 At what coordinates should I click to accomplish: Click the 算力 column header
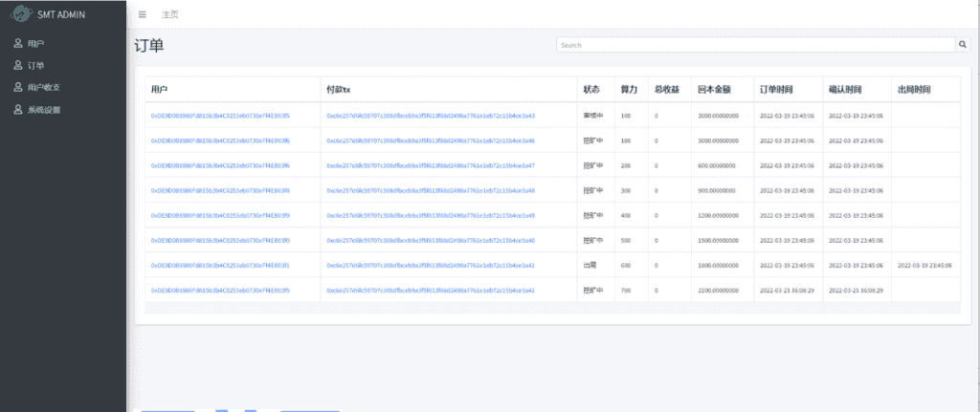pos(629,89)
